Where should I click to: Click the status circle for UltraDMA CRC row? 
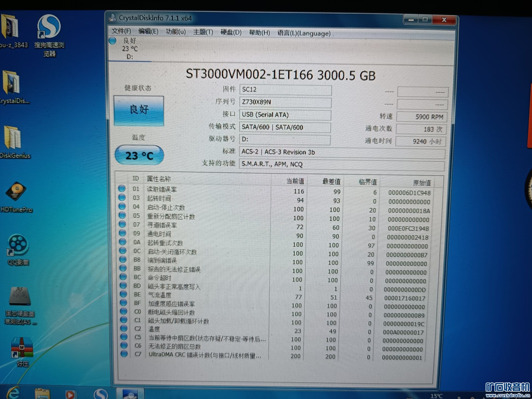tap(124, 354)
